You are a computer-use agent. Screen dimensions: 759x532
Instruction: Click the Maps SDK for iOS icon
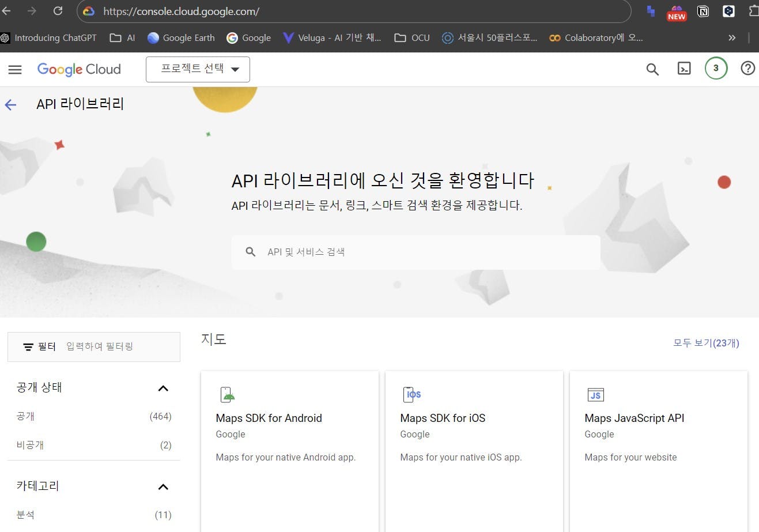412,395
